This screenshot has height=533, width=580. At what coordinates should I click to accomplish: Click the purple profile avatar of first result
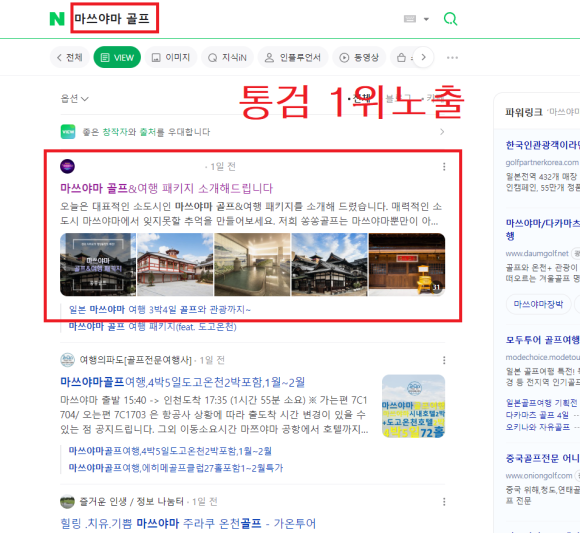pyautogui.click(x=67, y=166)
